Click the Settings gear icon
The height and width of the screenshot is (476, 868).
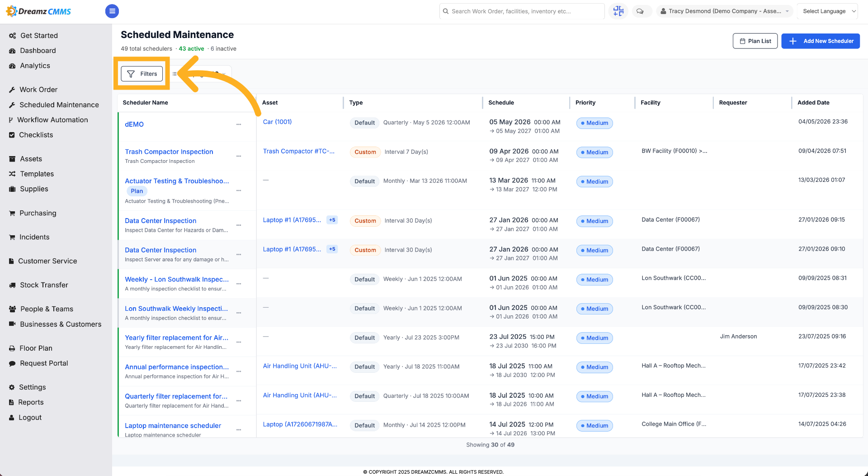click(x=12, y=387)
